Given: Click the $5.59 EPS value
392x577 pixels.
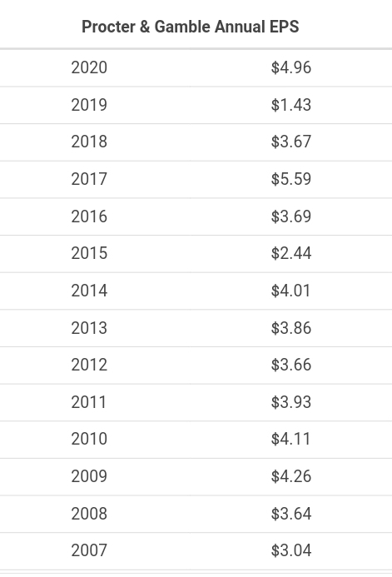Looking at the screenshot, I should click(x=290, y=179).
